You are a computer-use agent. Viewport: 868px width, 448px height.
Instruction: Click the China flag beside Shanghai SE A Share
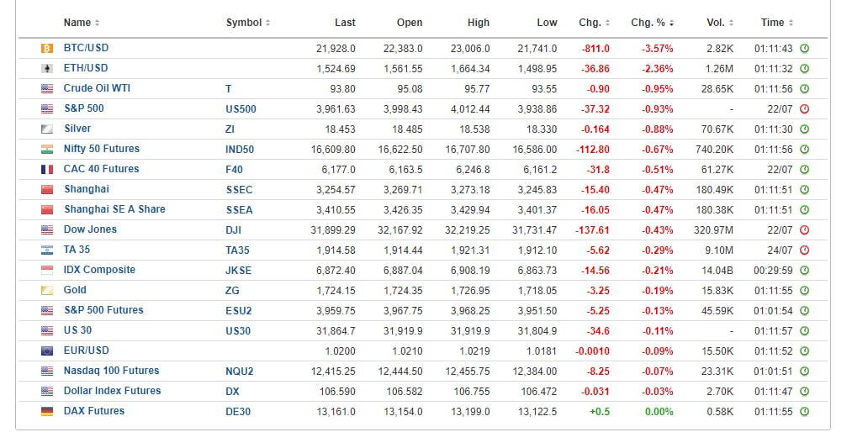(47, 210)
